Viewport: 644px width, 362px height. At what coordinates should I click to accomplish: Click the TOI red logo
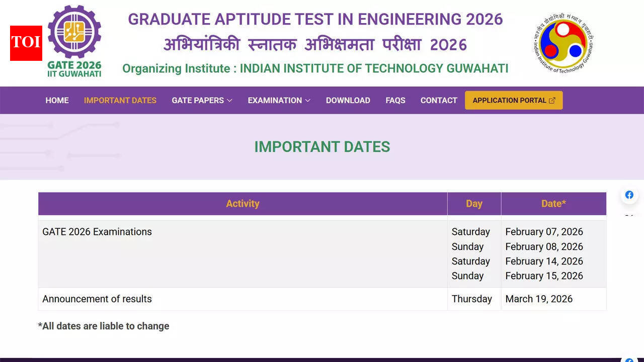[x=26, y=43]
